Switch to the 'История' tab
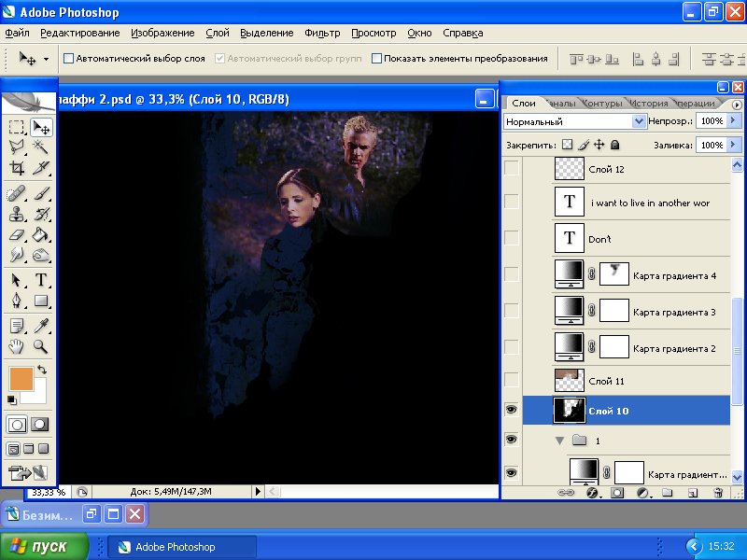The height and width of the screenshot is (560, 747). pyautogui.click(x=648, y=103)
